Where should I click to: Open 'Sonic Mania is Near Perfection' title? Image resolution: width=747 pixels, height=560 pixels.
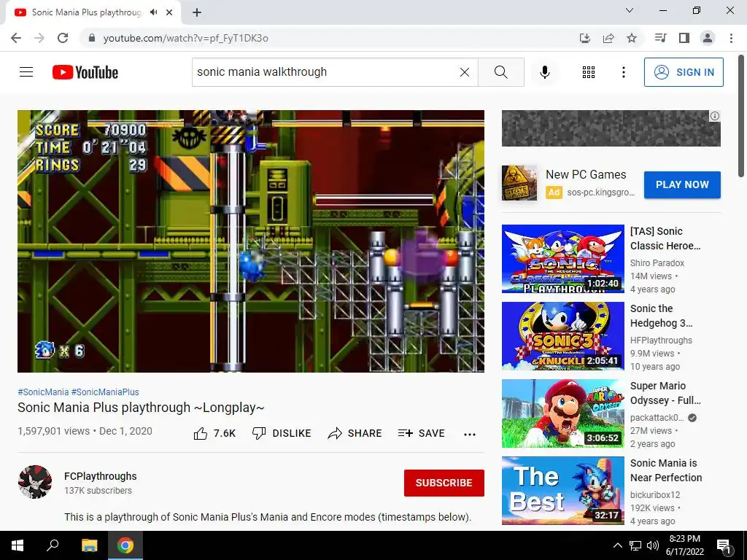click(666, 470)
